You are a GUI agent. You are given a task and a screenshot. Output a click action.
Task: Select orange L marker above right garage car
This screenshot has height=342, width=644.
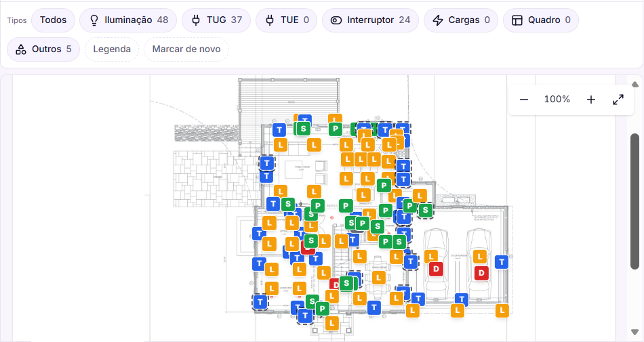click(x=479, y=257)
